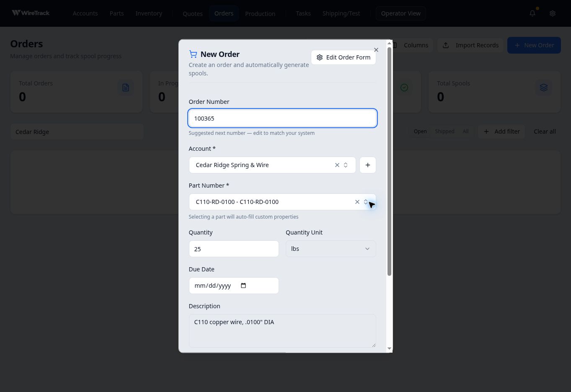Click the dialog scroll up arrow

click(x=389, y=43)
